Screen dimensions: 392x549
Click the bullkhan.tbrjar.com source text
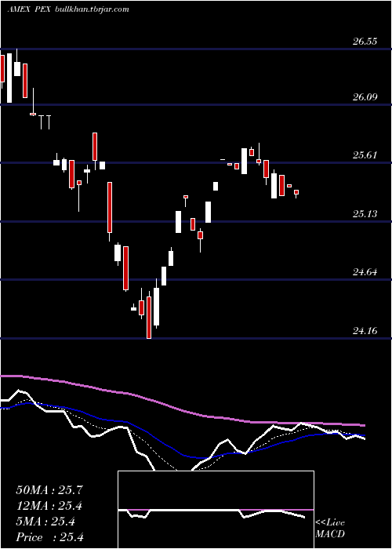click(93, 9)
